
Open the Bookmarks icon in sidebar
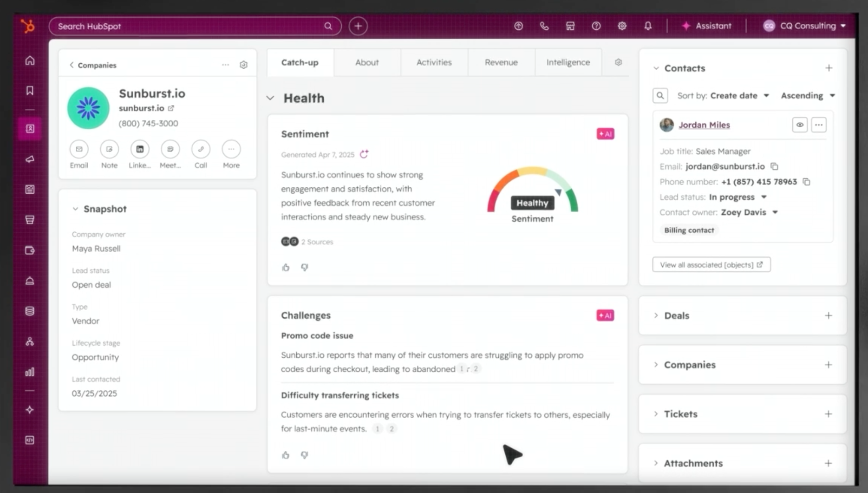[x=30, y=91]
